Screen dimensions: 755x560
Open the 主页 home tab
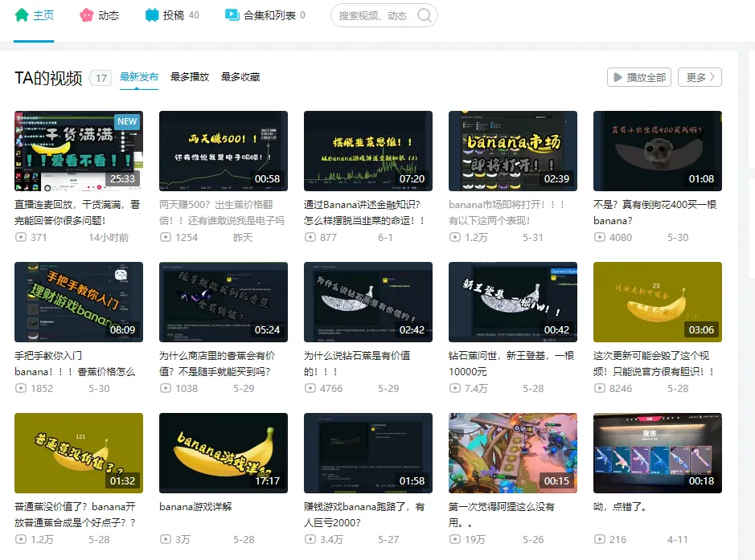click(34, 15)
